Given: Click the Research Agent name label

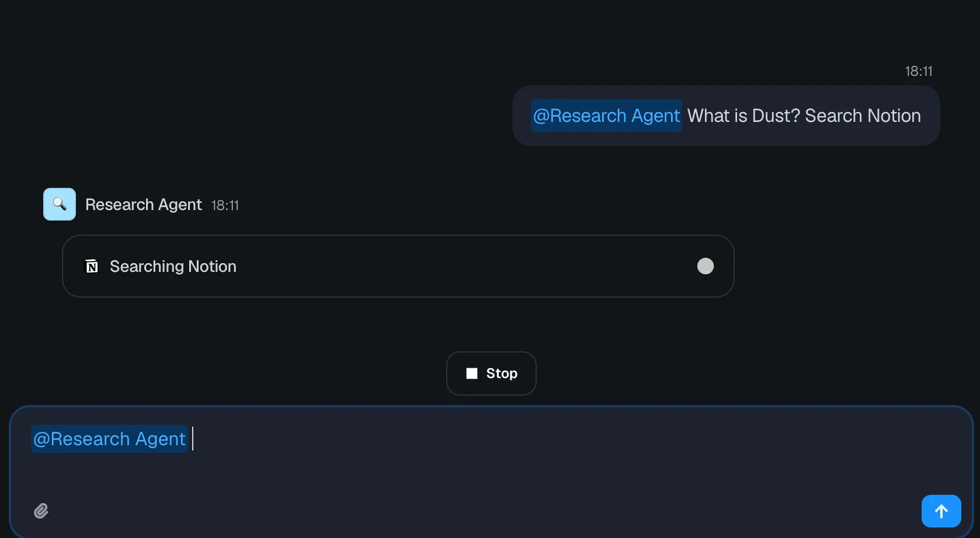Looking at the screenshot, I should pos(143,204).
